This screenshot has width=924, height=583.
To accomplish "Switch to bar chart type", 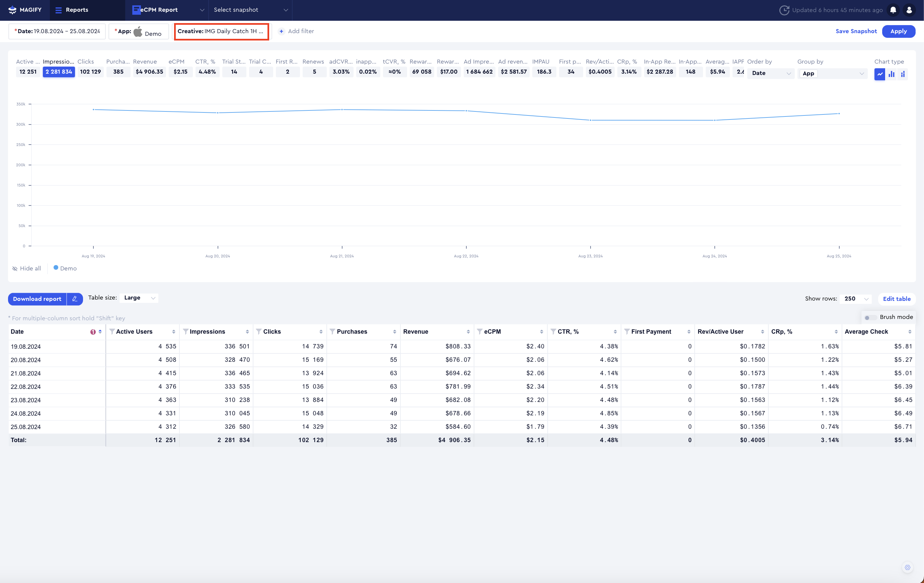I will click(892, 74).
